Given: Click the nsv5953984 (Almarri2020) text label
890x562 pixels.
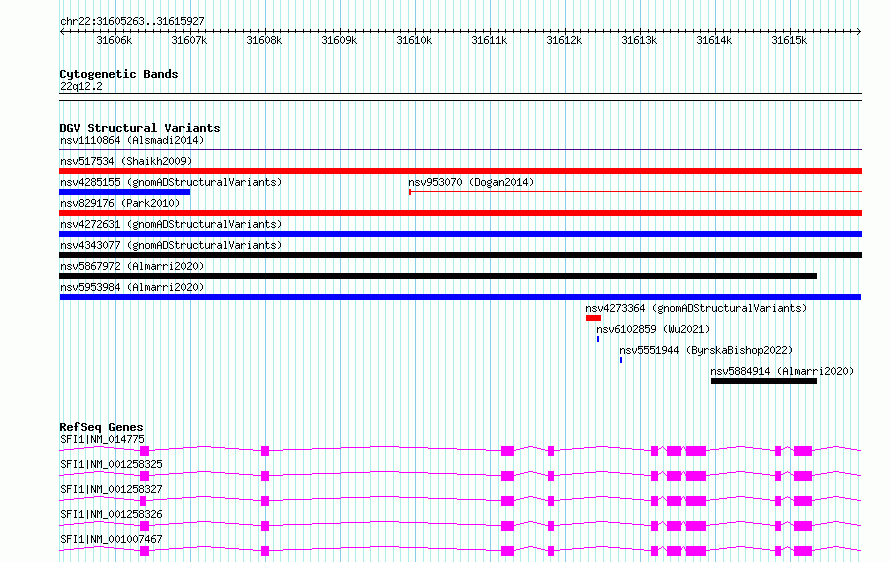Looking at the screenshot, I should pos(132,287).
